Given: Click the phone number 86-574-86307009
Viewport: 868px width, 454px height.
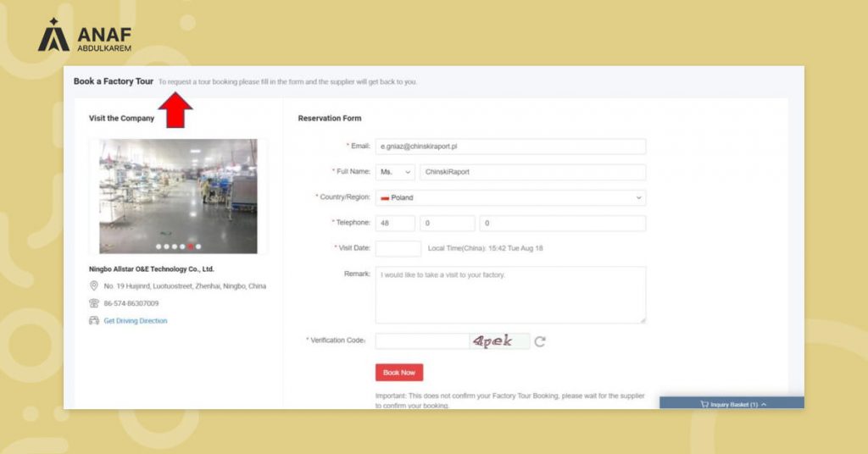Looking at the screenshot, I should (131, 303).
